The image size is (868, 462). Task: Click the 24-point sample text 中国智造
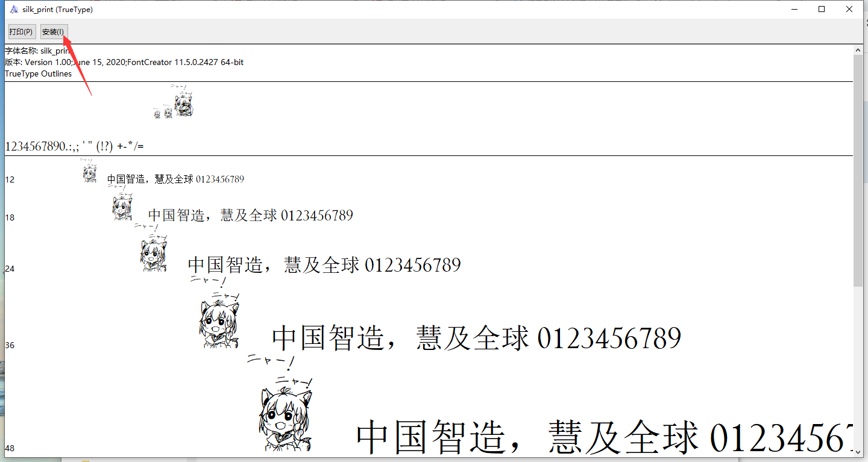point(324,264)
